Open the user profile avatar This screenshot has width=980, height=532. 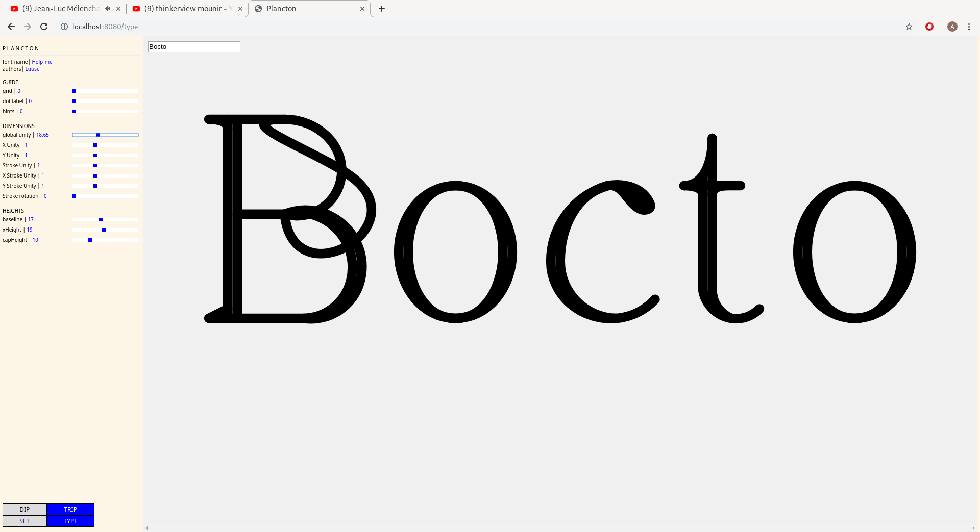pos(952,27)
